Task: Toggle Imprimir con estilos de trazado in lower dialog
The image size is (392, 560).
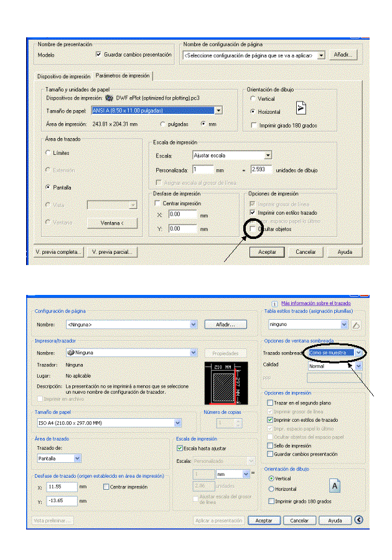Action: (x=270, y=419)
